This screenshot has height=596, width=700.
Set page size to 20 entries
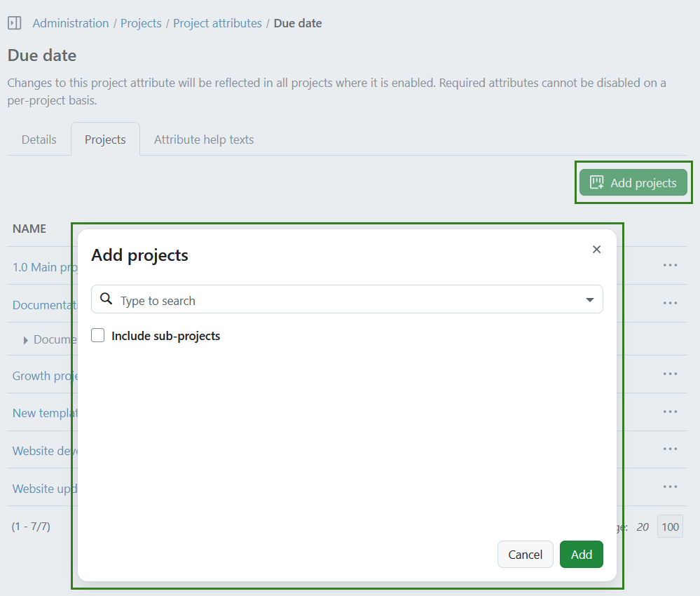[642, 526]
